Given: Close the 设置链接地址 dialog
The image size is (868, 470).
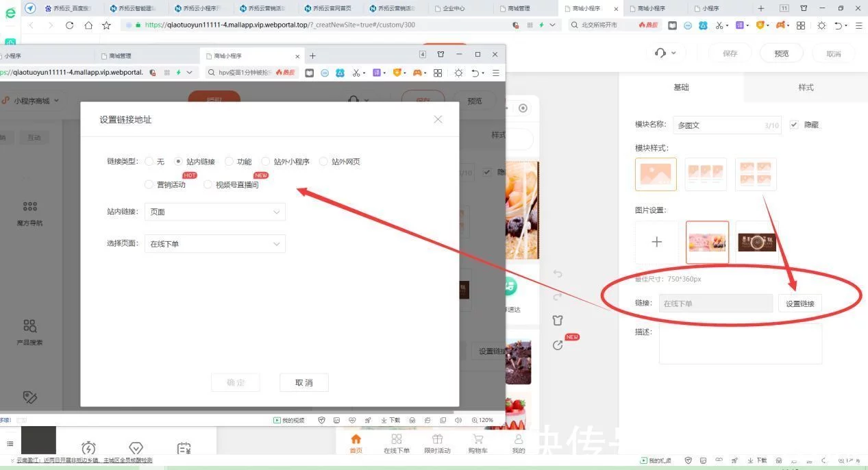Looking at the screenshot, I should (x=438, y=119).
